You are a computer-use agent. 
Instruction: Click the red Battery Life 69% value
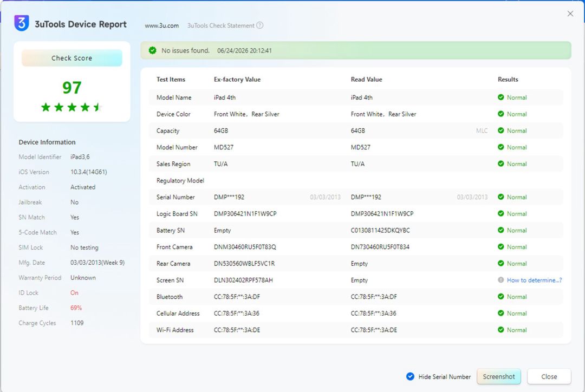(76, 308)
